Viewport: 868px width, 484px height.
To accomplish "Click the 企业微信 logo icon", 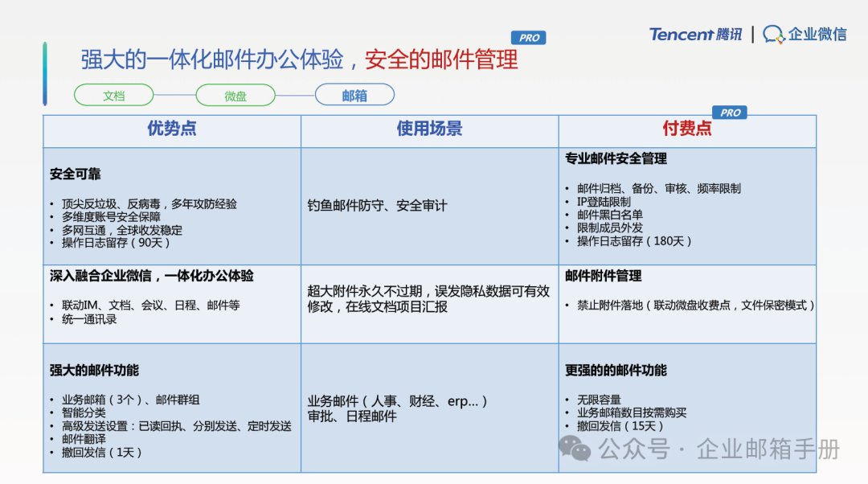I will click(773, 35).
